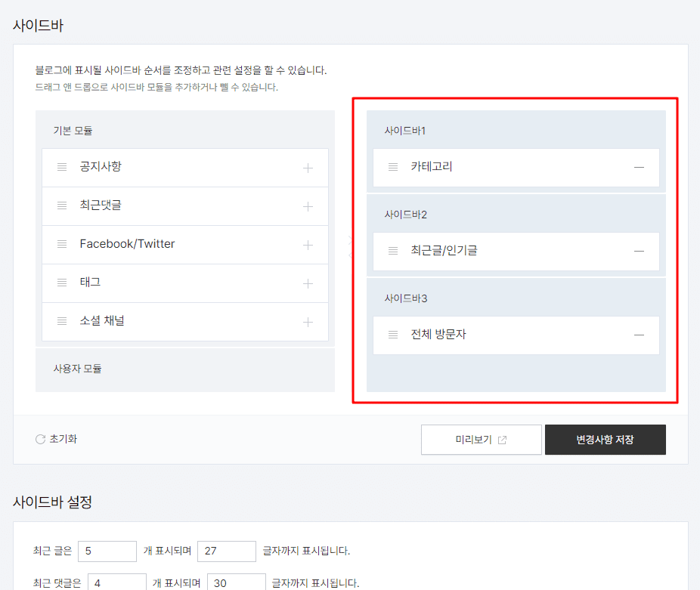The height and width of the screenshot is (590, 700).
Task: Remove 최근글/인기글 with its minus icon
Action: click(x=639, y=251)
